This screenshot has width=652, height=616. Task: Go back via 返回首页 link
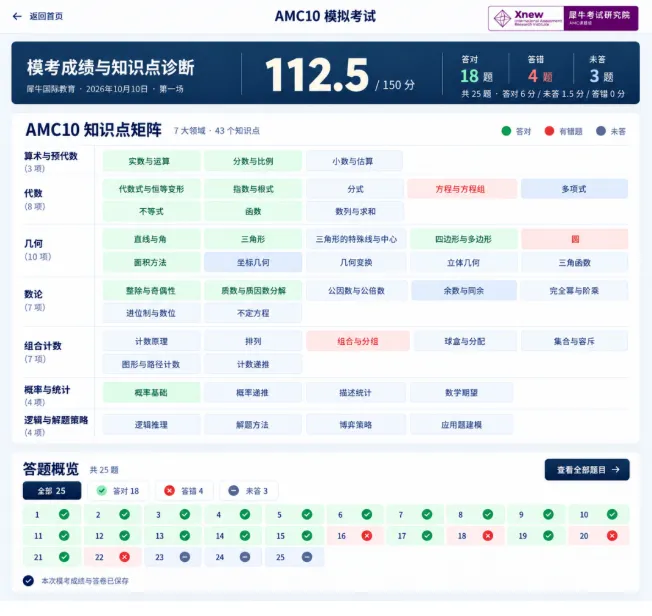coord(46,16)
